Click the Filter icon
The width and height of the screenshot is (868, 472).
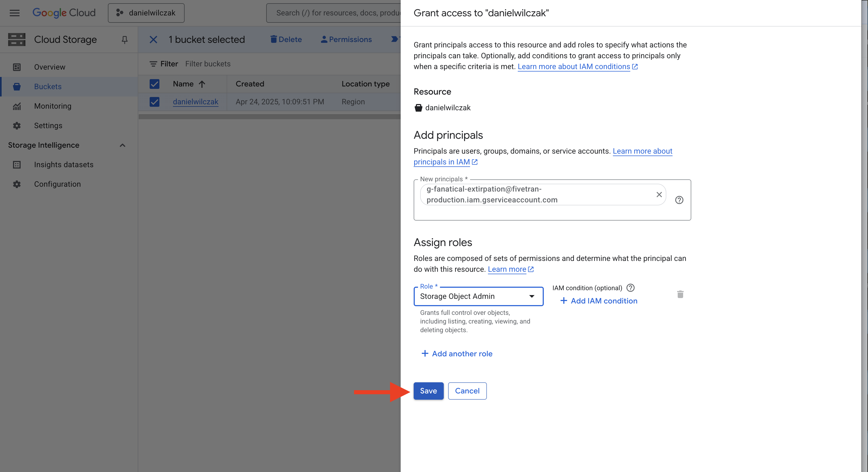[x=153, y=64]
